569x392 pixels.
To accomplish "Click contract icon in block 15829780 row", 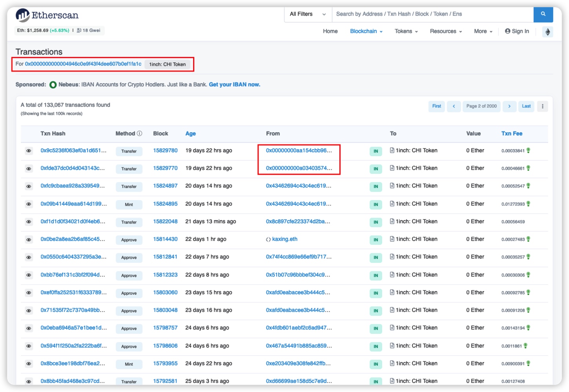I will 392,150.
